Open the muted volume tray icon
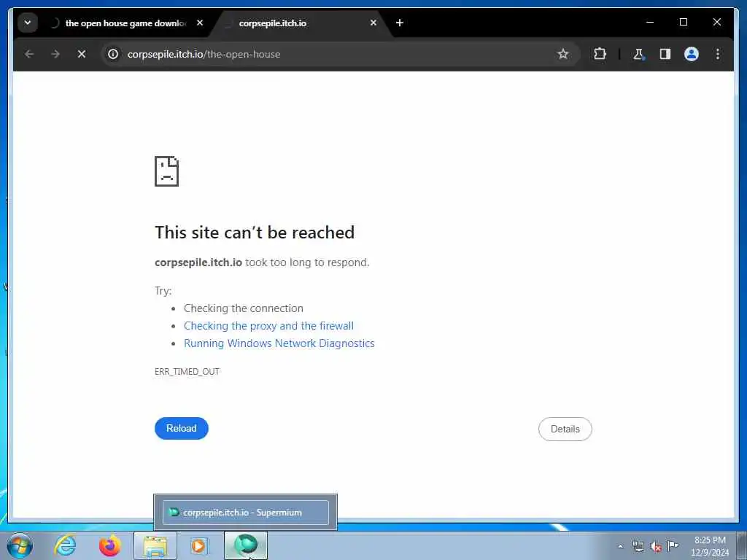The width and height of the screenshot is (747, 560). click(656, 546)
